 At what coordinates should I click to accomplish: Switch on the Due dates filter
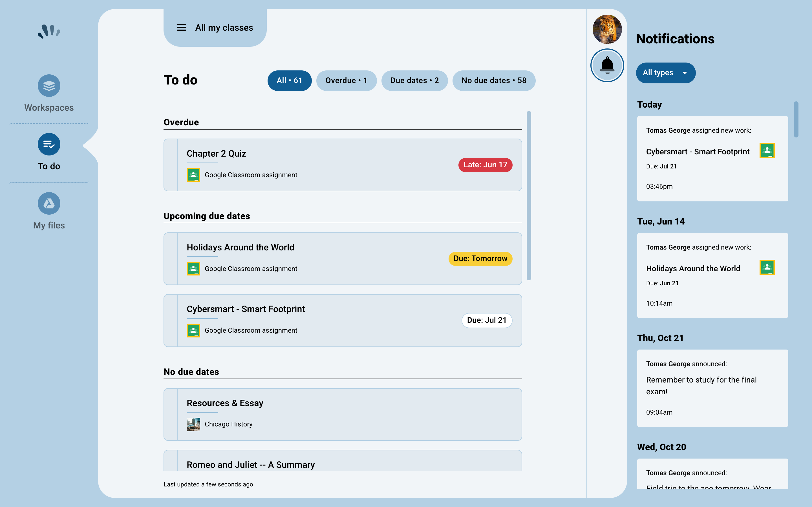pyautogui.click(x=414, y=81)
